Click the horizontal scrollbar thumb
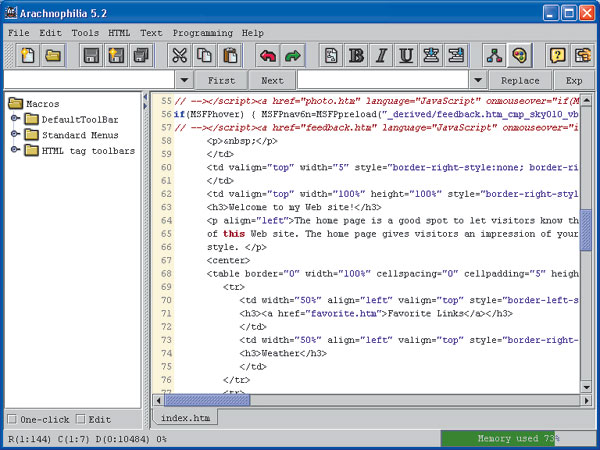This screenshot has width=600, height=450. 207,400
